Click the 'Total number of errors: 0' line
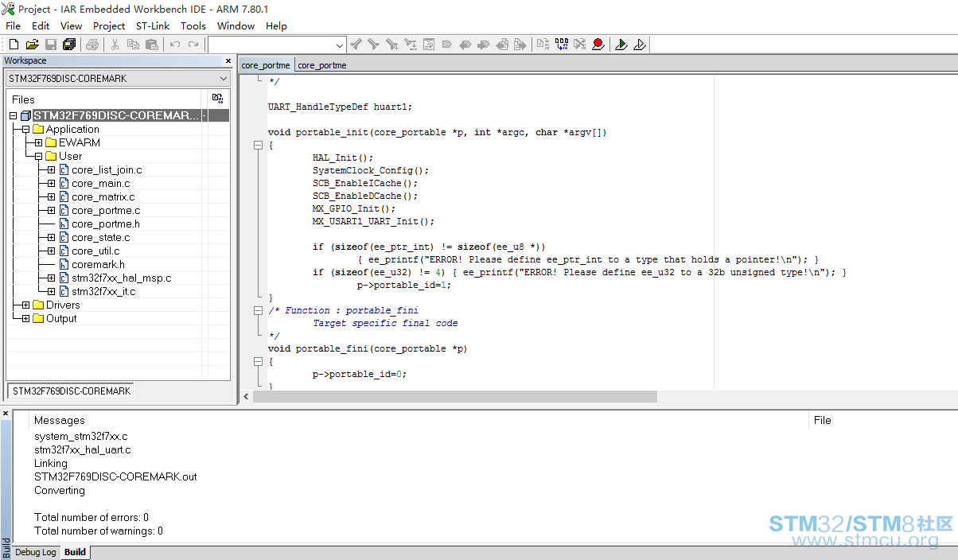Viewport: 958px width, 560px height. [x=92, y=517]
